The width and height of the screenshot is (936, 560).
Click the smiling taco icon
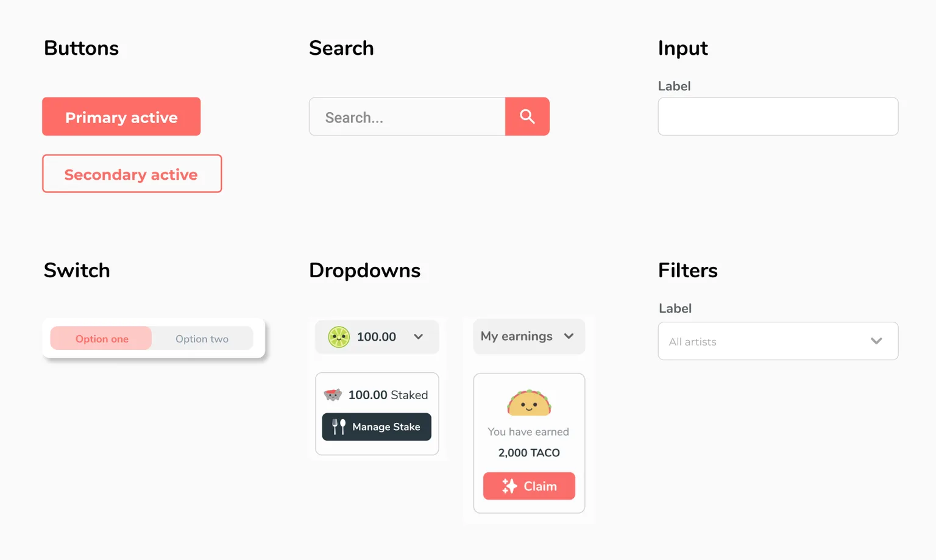[529, 403]
